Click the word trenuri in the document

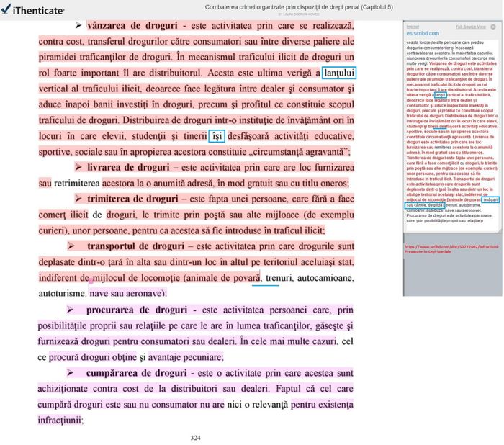coord(279,278)
